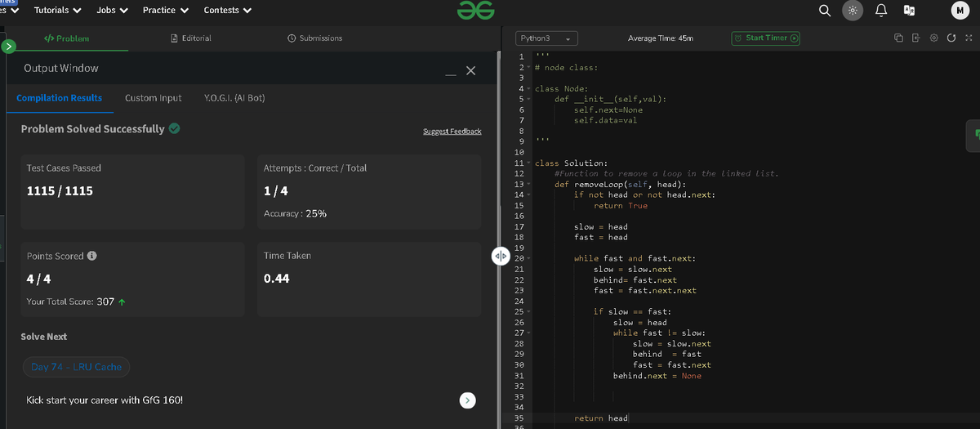Screen dimensions: 980x429
Task: Click 'while fast and fast.next:' line
Action: tap(635, 259)
